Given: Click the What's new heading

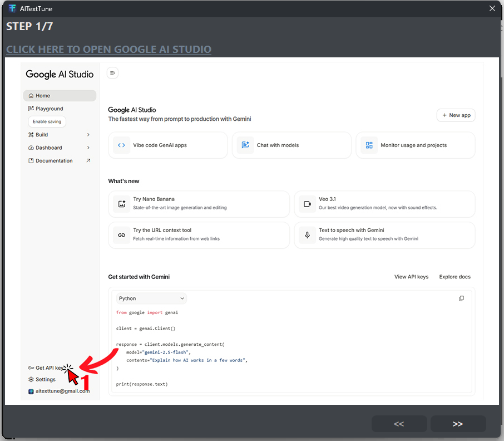Looking at the screenshot, I should click(123, 181).
